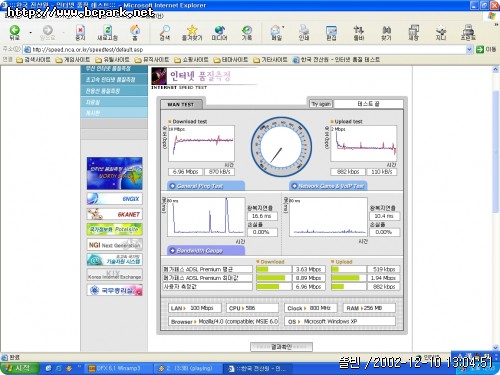Image resolution: width=500 pixels, height=375 pixels.
Task: Click the 6.96 Mbps download speed value
Action: point(185,172)
